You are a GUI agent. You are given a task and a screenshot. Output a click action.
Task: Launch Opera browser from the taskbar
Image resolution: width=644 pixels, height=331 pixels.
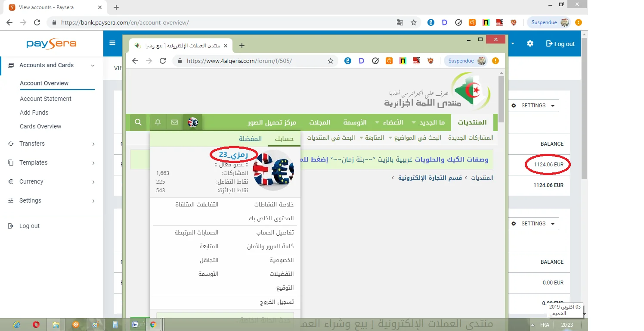point(36,325)
